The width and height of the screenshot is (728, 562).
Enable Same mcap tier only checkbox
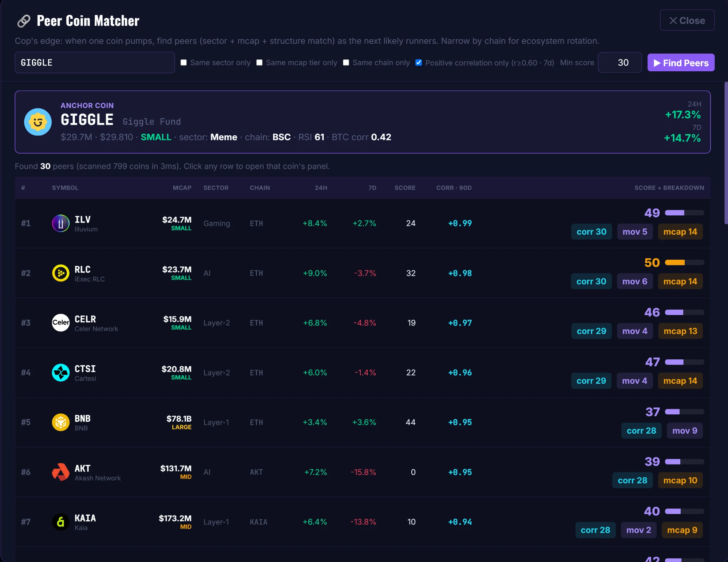260,63
